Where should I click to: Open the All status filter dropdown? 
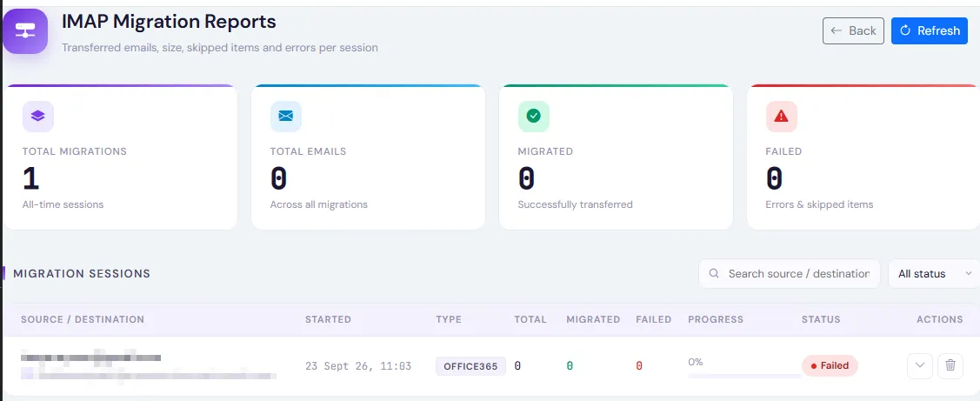pyautogui.click(x=934, y=274)
